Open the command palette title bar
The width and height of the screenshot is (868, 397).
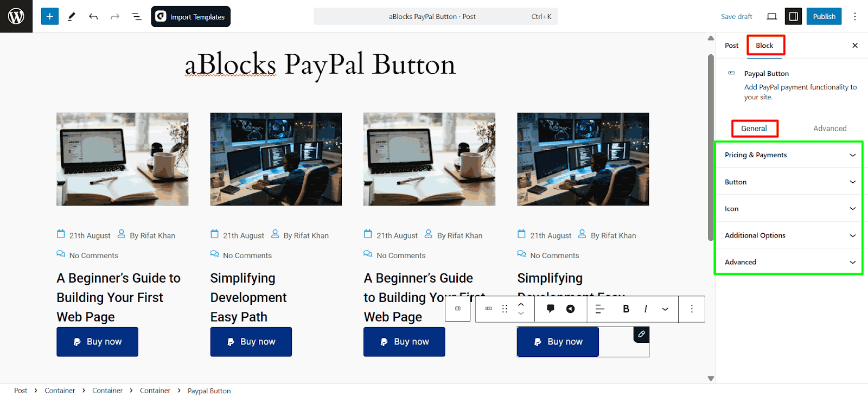tap(436, 16)
